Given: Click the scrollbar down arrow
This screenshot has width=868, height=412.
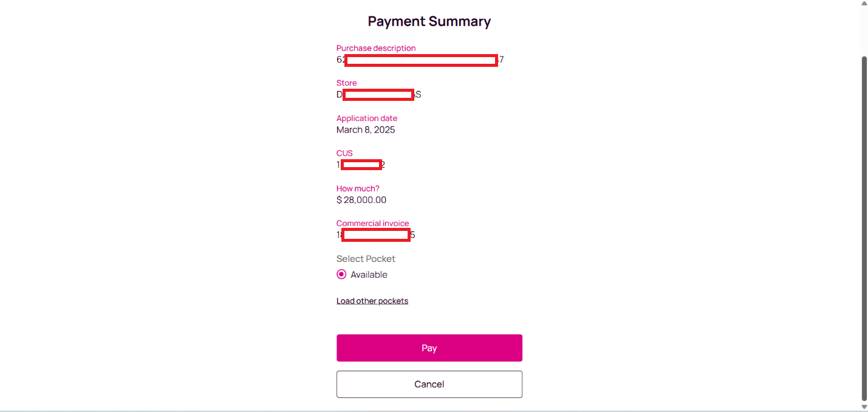Looking at the screenshot, I should 864,407.
